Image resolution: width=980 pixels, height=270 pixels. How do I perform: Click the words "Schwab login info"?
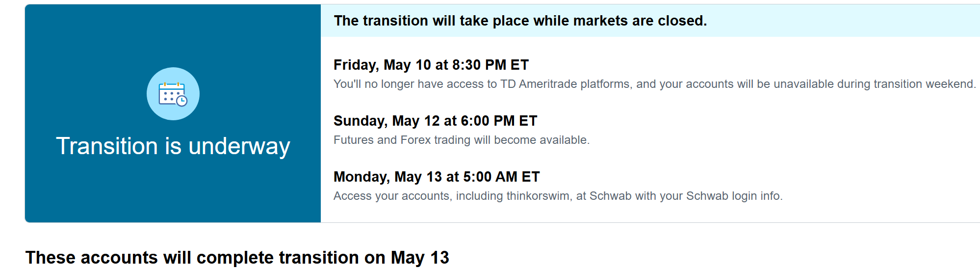pos(734,196)
